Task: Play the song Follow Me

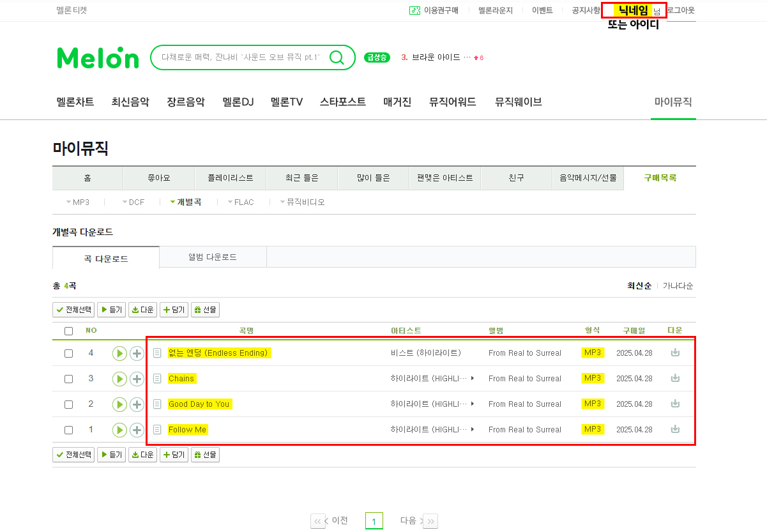Action: coord(119,430)
